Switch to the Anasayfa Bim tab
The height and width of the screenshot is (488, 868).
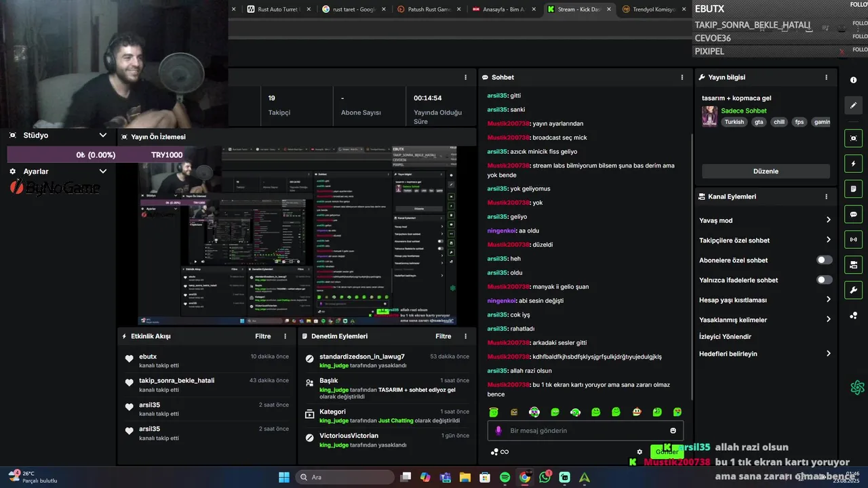point(503,9)
